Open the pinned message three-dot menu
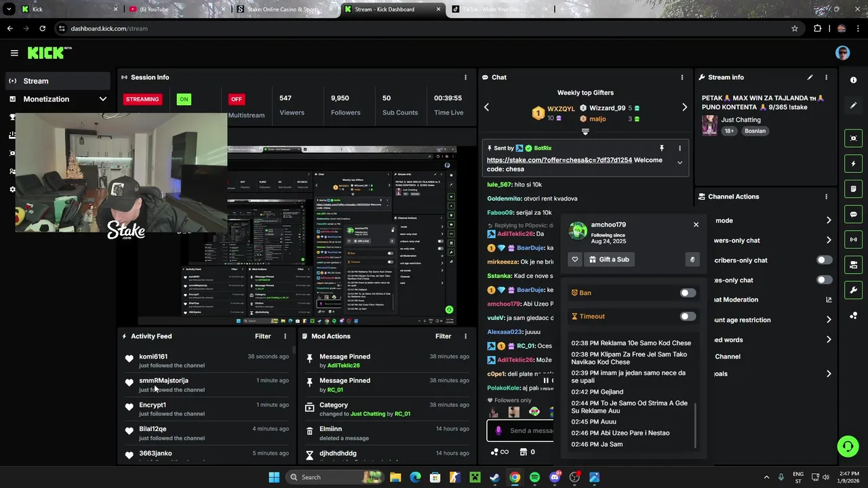868x488 pixels. 679,148
